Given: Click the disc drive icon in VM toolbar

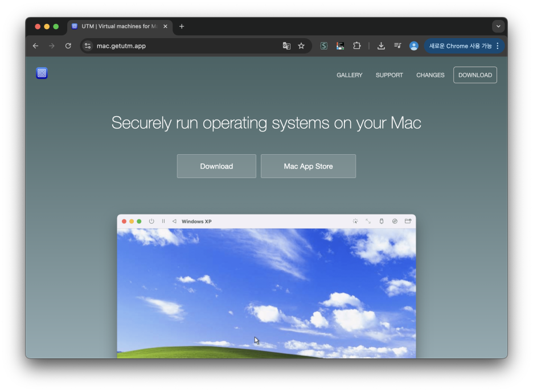Looking at the screenshot, I should coord(395,221).
